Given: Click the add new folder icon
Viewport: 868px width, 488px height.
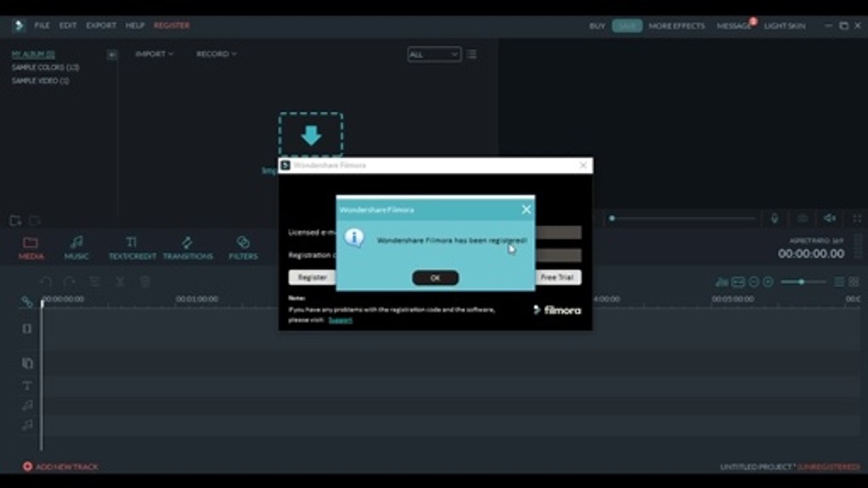Looking at the screenshot, I should pos(15,220).
